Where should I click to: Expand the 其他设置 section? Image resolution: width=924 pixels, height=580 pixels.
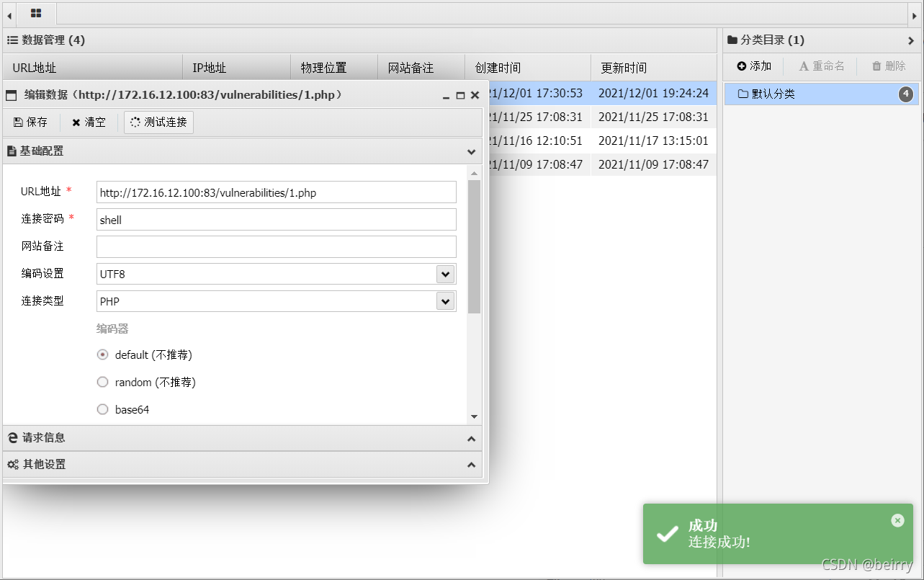(471, 465)
